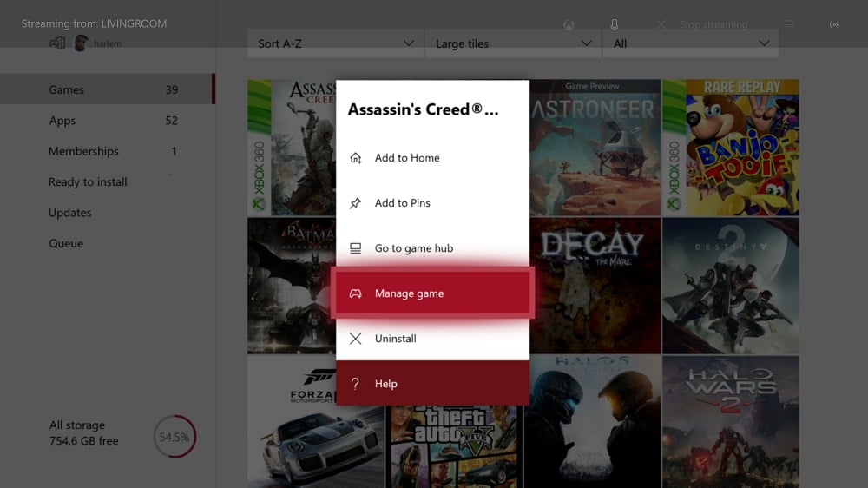Expand the All filter dropdown
Image resolution: width=868 pixels, height=488 pixels.
[690, 43]
